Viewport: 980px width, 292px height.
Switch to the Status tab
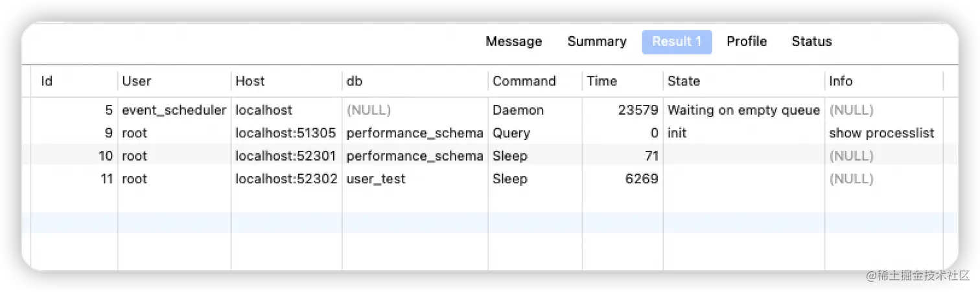[811, 41]
